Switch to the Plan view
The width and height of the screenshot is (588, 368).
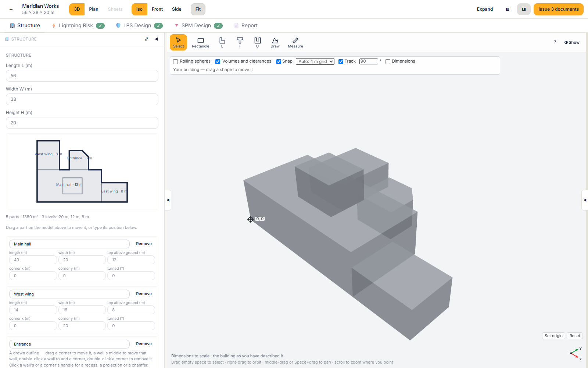[x=94, y=9]
